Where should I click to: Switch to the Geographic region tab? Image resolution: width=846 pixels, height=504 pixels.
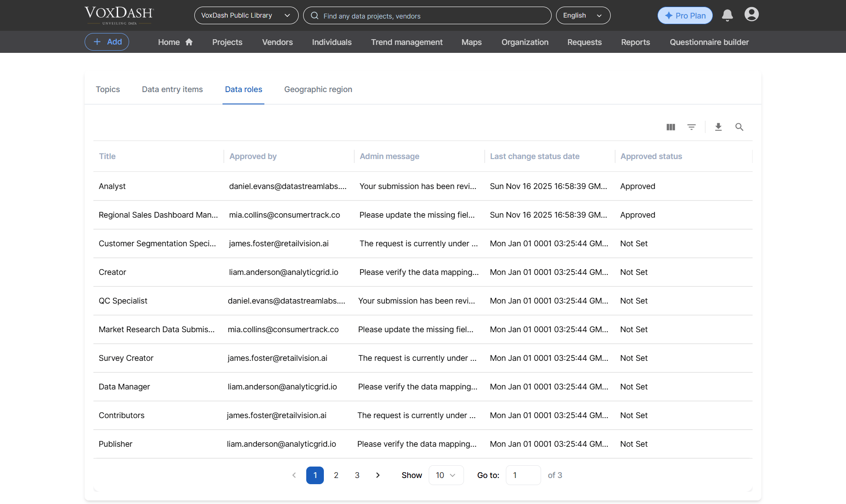318,89
